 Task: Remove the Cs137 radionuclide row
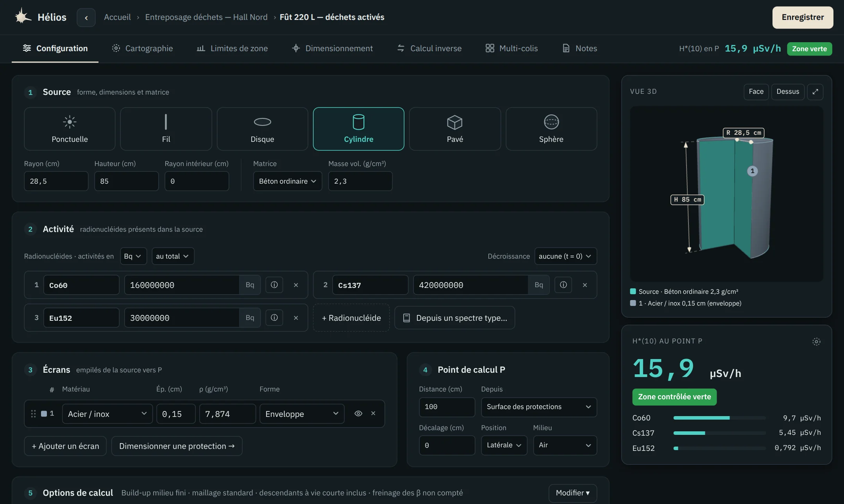(x=585, y=285)
